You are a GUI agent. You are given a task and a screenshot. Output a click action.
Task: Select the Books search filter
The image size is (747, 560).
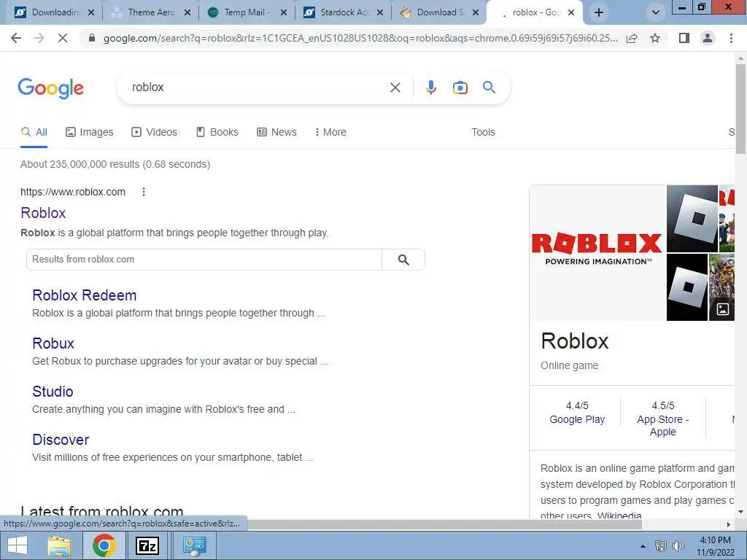(217, 132)
